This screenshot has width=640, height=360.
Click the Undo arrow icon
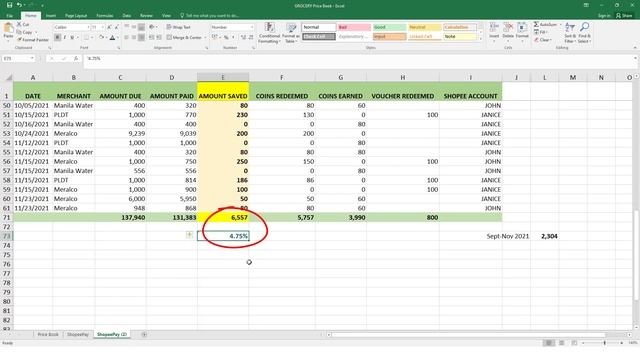tap(19, 5)
